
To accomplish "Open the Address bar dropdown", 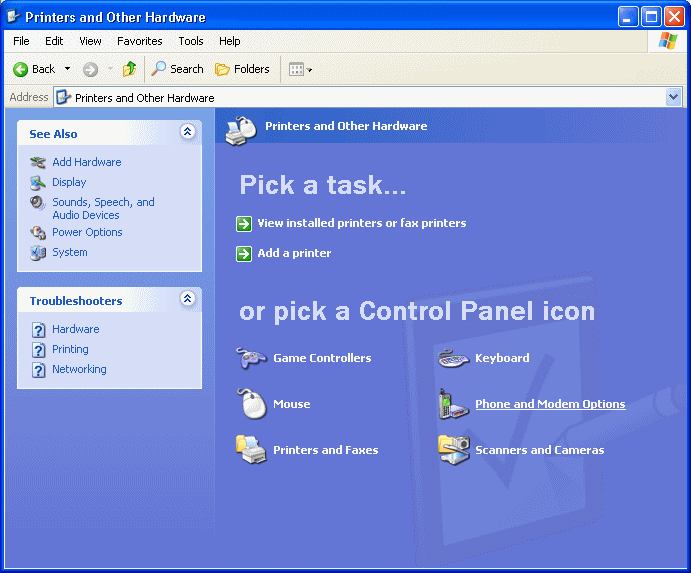I will 673,97.
